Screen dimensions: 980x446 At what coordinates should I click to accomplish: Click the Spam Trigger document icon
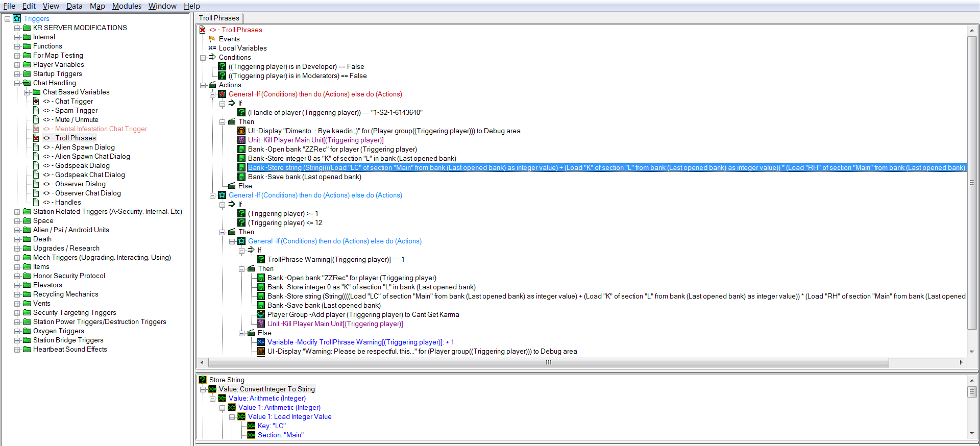(36, 110)
